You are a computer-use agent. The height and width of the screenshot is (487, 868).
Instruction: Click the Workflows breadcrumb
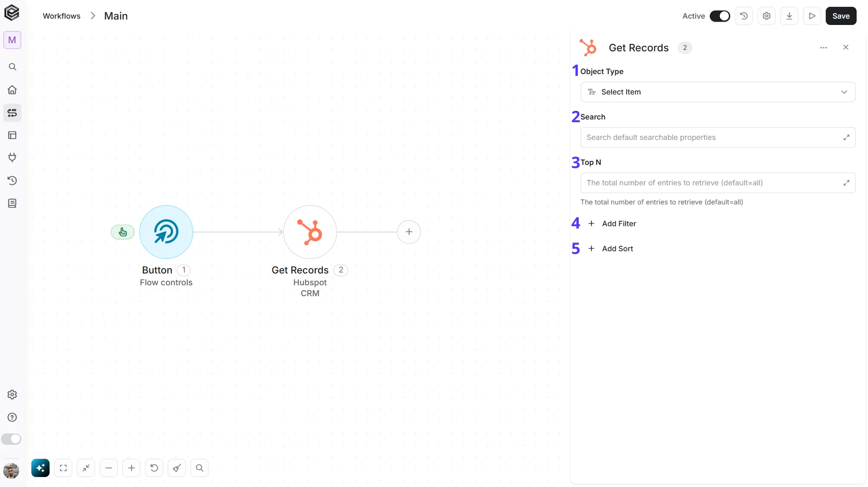[x=61, y=16]
